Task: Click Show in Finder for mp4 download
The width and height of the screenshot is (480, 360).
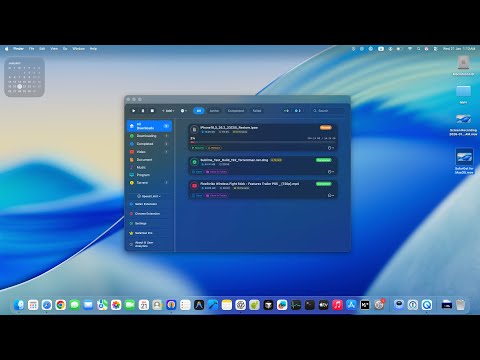Action: (217, 195)
